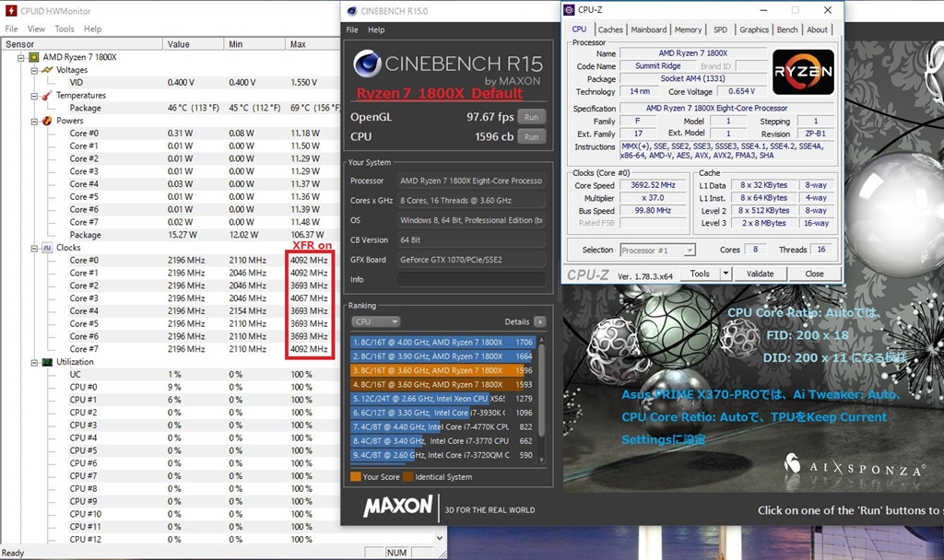
Task: Select ranking entry 7 Core i7-4770K
Action: point(442,426)
